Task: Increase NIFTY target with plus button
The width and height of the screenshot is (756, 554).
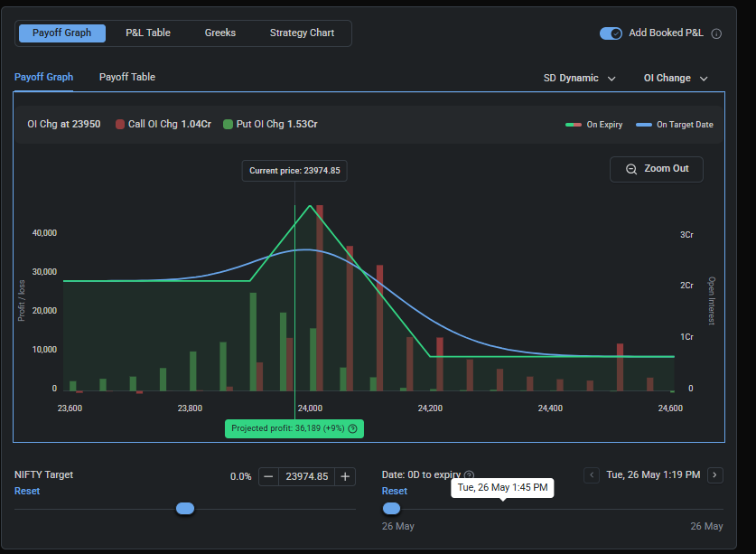Action: point(345,477)
